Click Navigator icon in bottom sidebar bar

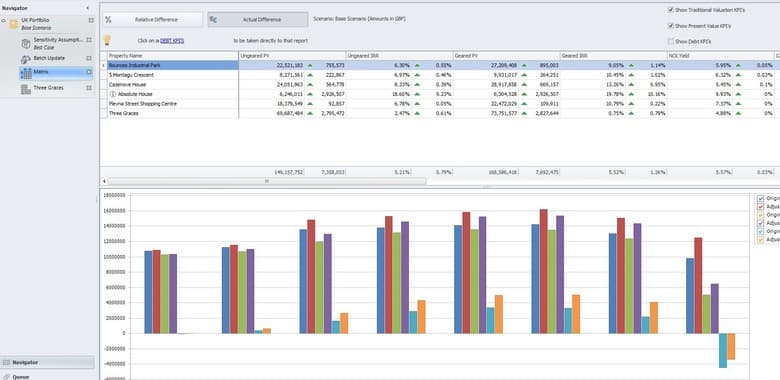(x=6, y=363)
